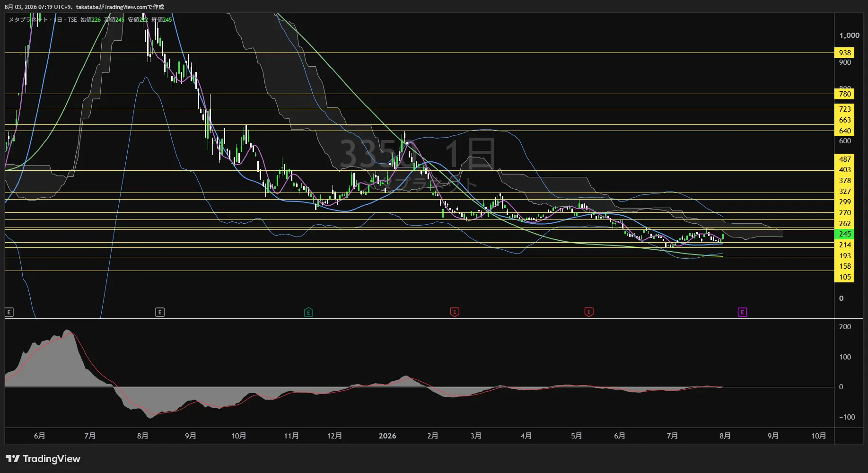Click the TradingView logo
868x473 pixels.
click(x=43, y=459)
